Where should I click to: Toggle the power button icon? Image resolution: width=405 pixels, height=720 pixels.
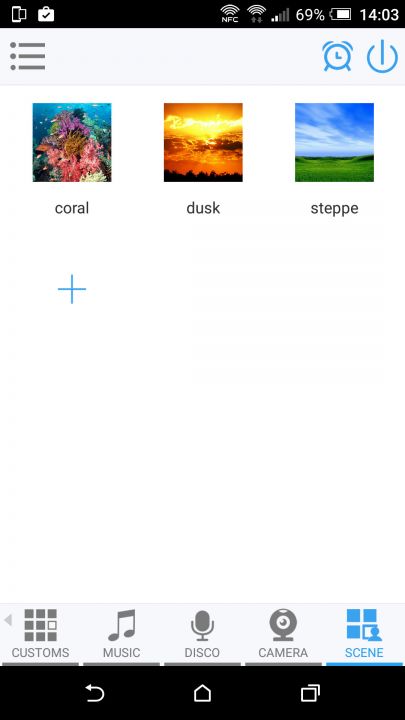pos(382,57)
